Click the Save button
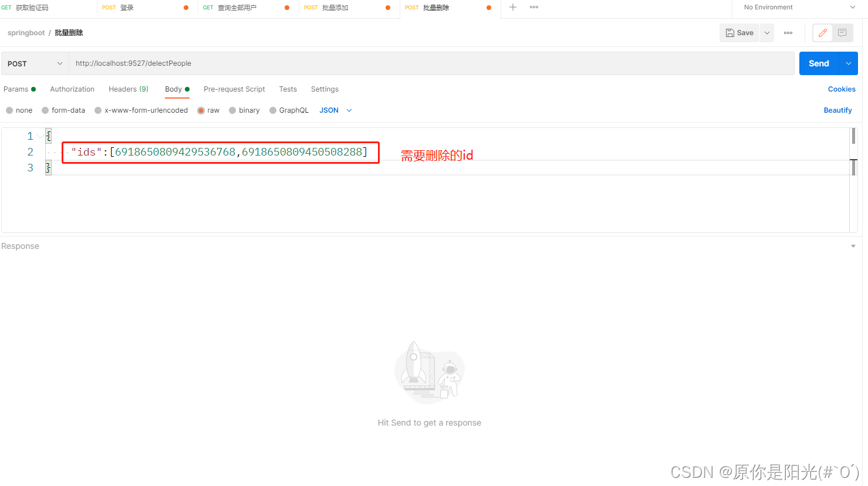Image resolution: width=868 pixels, height=486 pixels. pyautogui.click(x=739, y=33)
